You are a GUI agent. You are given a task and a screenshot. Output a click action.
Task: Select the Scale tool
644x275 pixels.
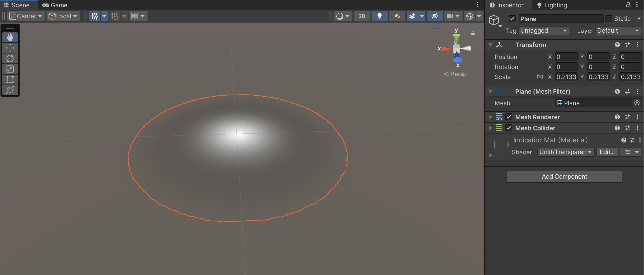[10, 69]
